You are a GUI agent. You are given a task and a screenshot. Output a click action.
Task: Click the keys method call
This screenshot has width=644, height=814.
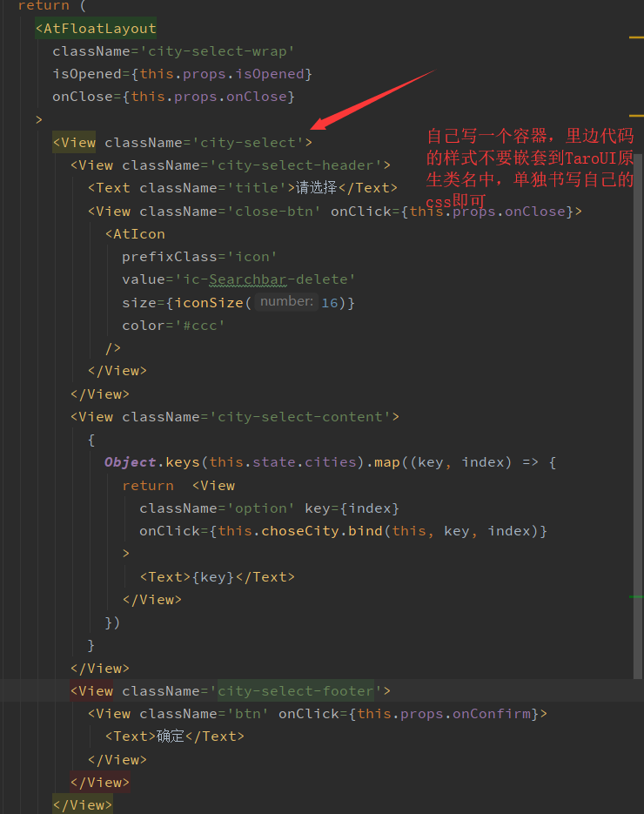point(182,462)
